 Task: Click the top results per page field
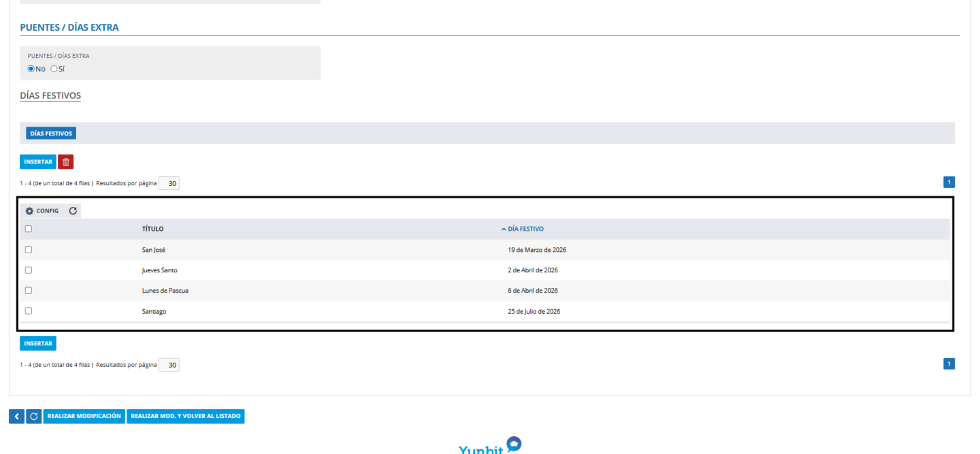pos(169,183)
